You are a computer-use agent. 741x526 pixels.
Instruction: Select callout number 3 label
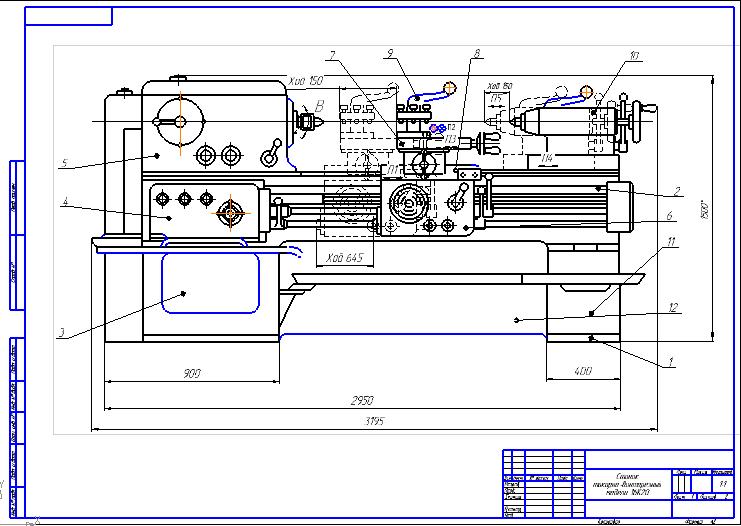click(62, 334)
